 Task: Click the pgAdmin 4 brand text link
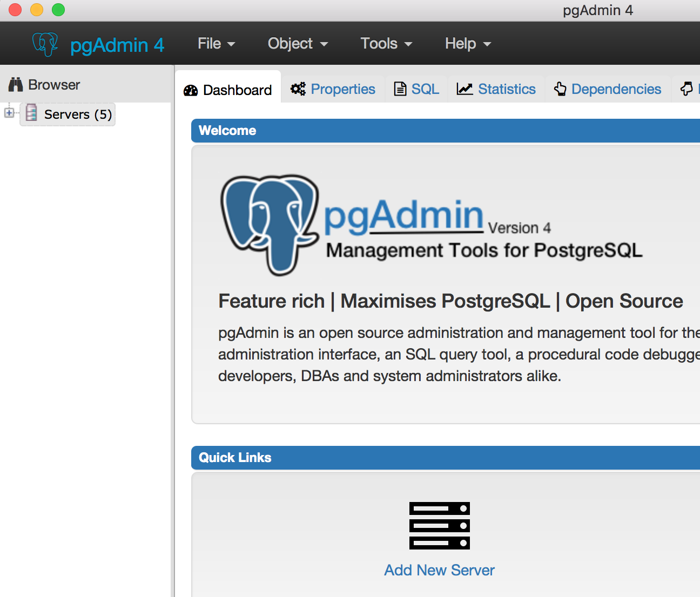[117, 45]
